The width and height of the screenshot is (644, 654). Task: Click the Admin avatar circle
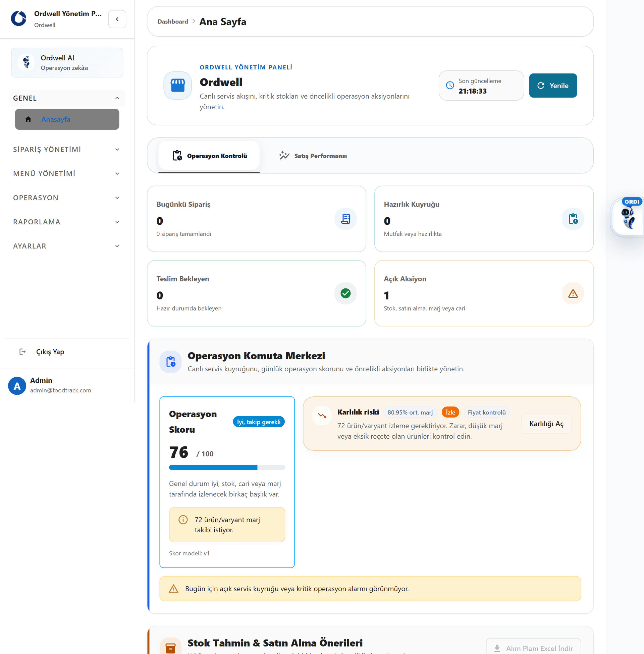pyautogui.click(x=17, y=385)
